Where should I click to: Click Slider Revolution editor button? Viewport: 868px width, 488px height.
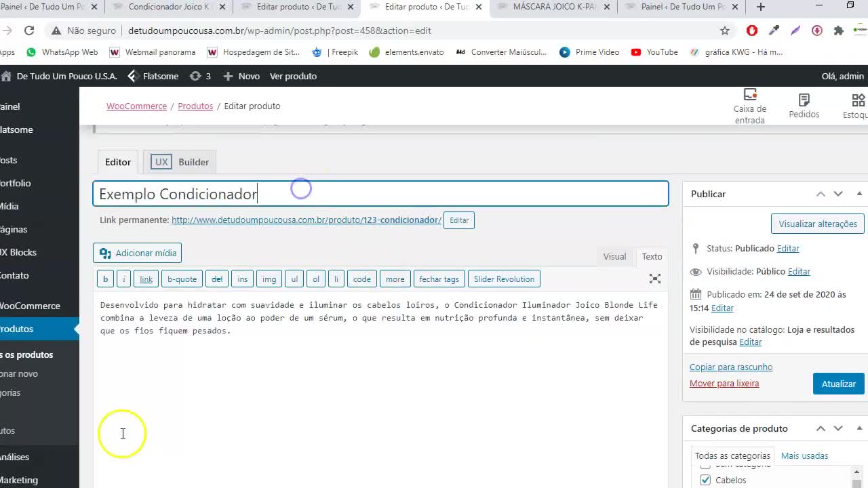(504, 279)
